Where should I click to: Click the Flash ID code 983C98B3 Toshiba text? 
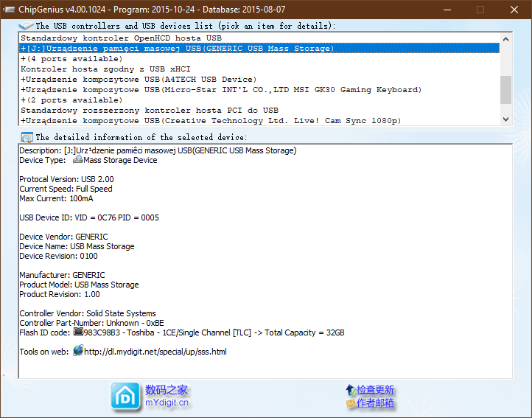click(214, 332)
